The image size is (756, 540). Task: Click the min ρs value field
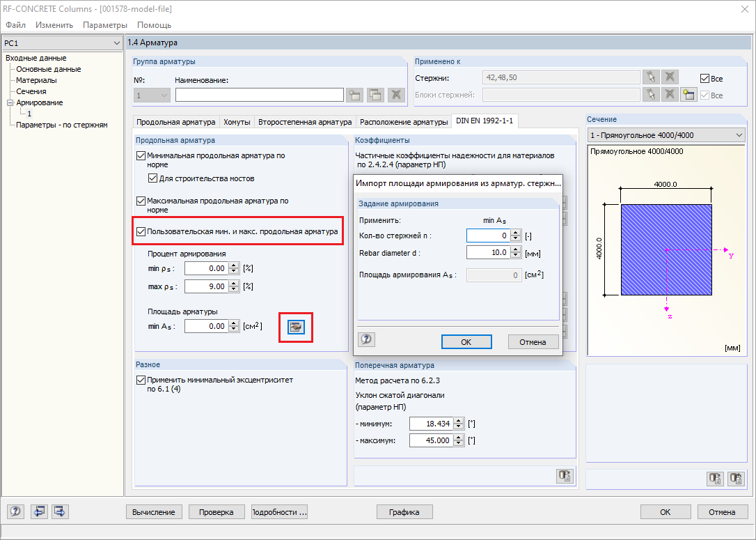pyautogui.click(x=206, y=268)
